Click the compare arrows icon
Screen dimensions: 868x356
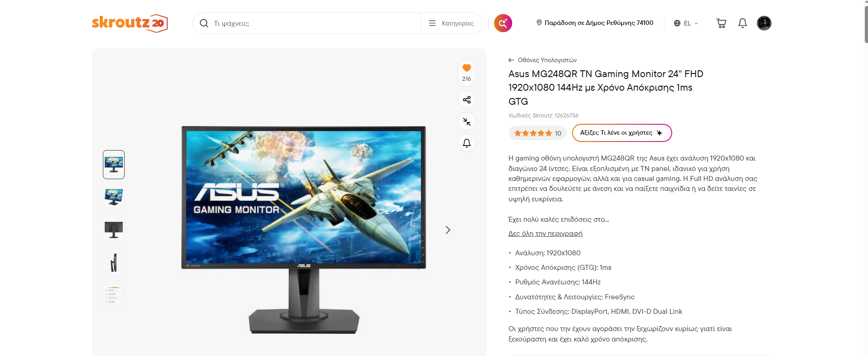click(x=467, y=122)
